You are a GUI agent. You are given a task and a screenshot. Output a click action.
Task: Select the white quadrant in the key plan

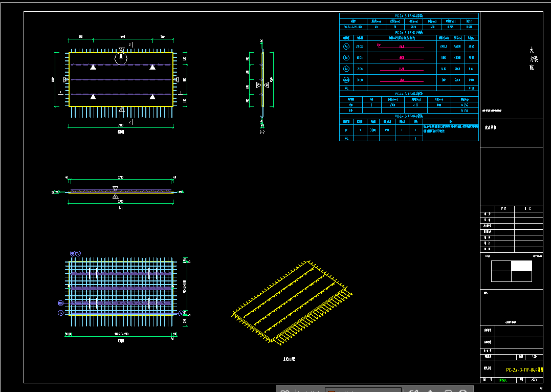[521, 266]
